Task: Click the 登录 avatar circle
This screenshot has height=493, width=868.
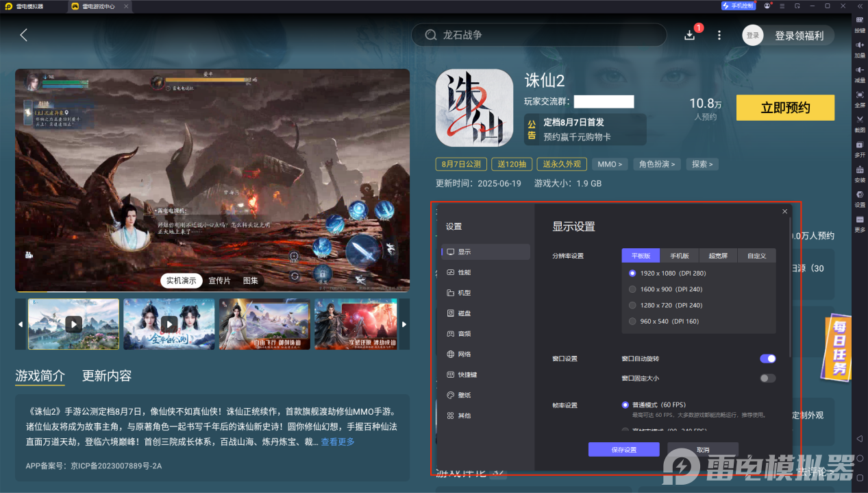Action: [x=753, y=35]
